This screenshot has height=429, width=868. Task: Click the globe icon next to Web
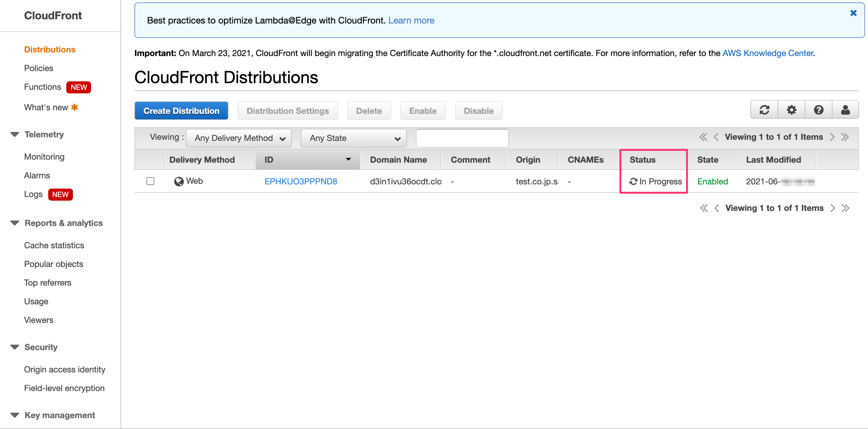(x=179, y=181)
